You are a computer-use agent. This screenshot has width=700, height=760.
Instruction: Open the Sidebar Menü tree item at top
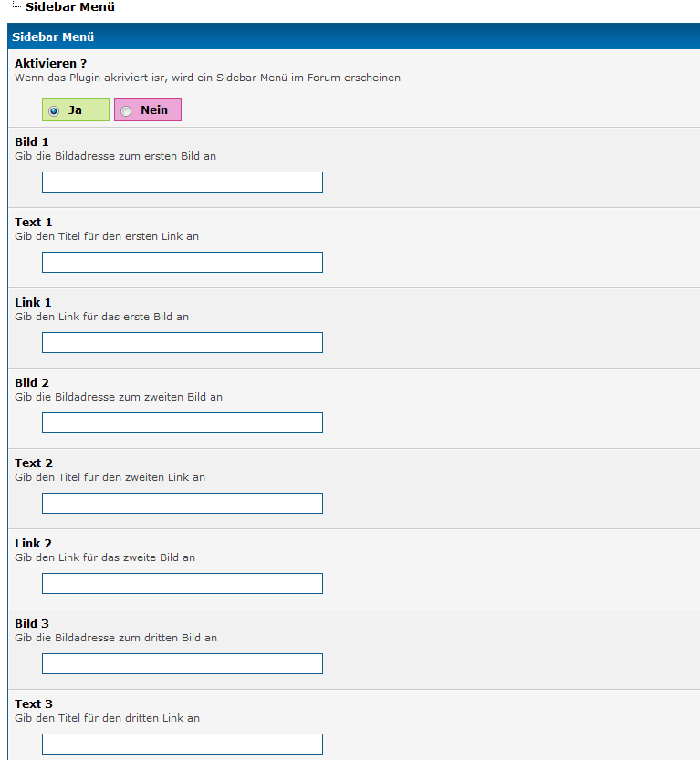69,6
